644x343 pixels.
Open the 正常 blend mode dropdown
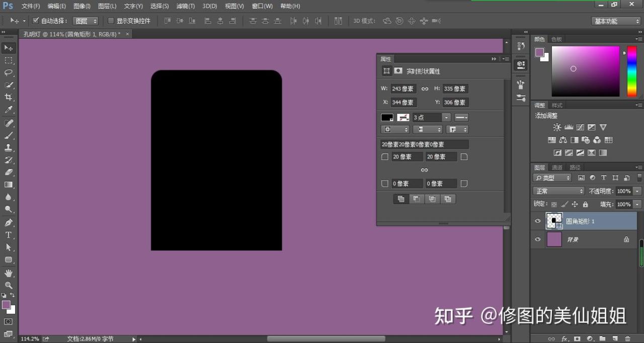[558, 191]
